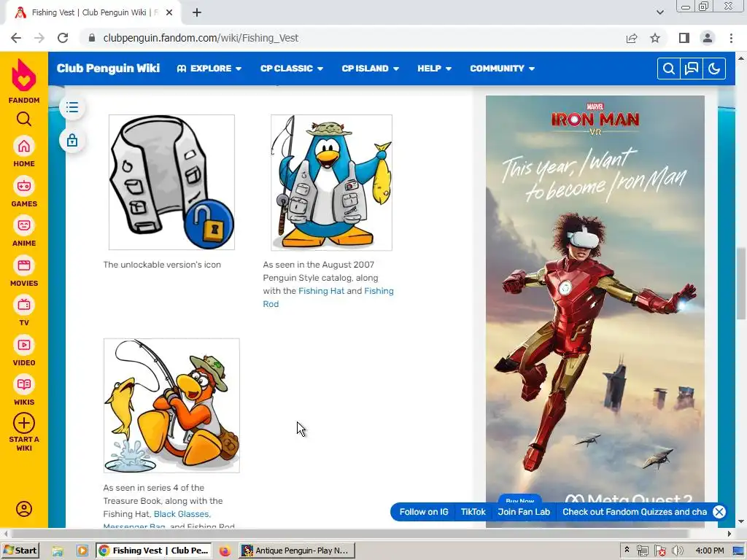This screenshot has height=560, width=747.
Task: Click the Iron Man VR advertisement
Action: (x=595, y=305)
